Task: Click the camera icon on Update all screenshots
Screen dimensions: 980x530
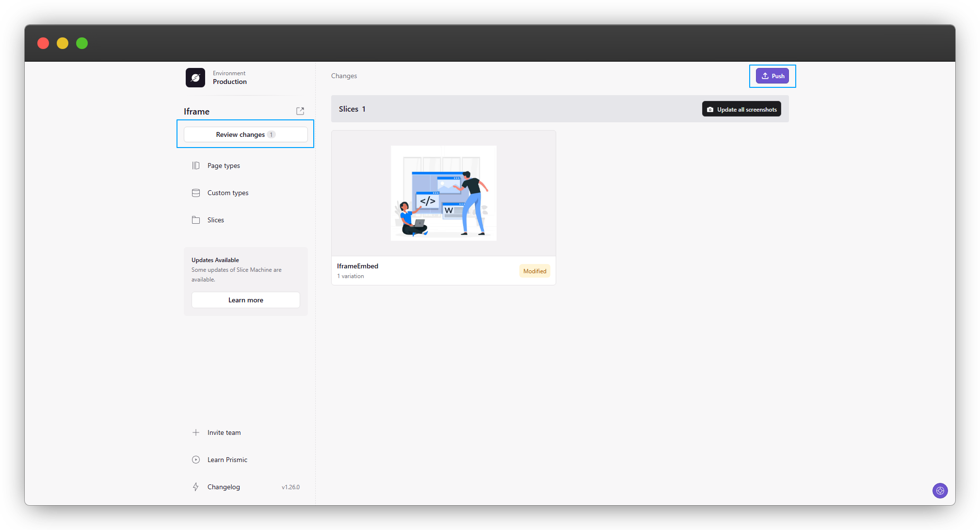Action: 710,110
